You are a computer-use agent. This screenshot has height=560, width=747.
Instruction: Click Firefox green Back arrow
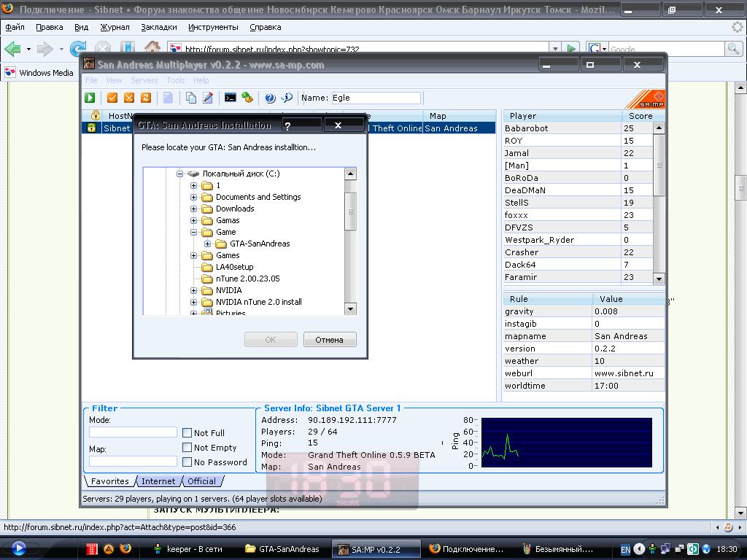[13, 48]
